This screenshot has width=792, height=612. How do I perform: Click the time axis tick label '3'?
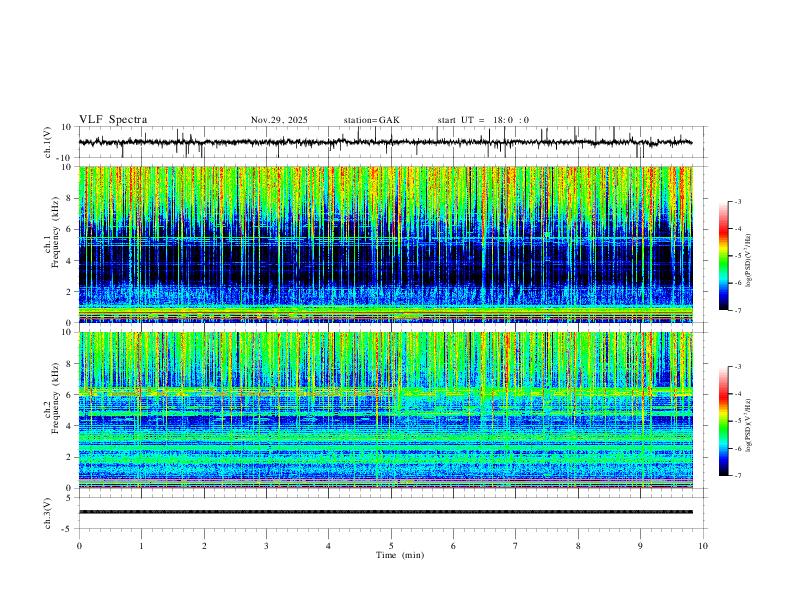click(266, 546)
